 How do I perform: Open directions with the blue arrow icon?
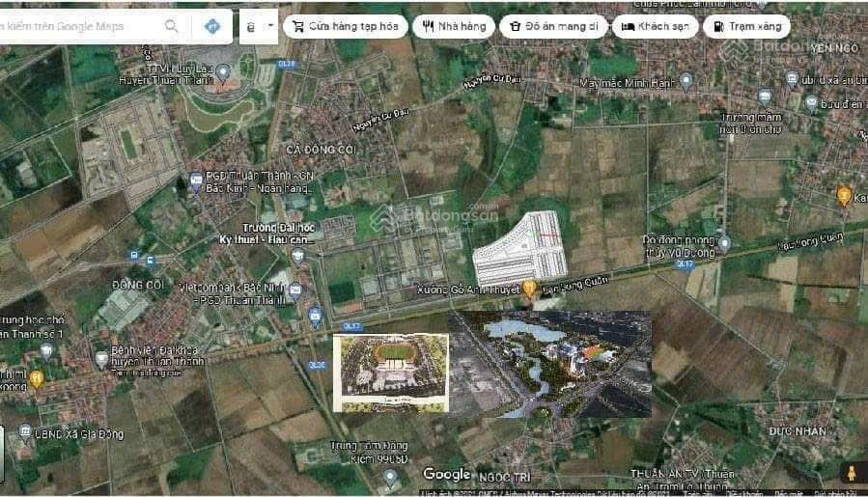click(x=212, y=26)
